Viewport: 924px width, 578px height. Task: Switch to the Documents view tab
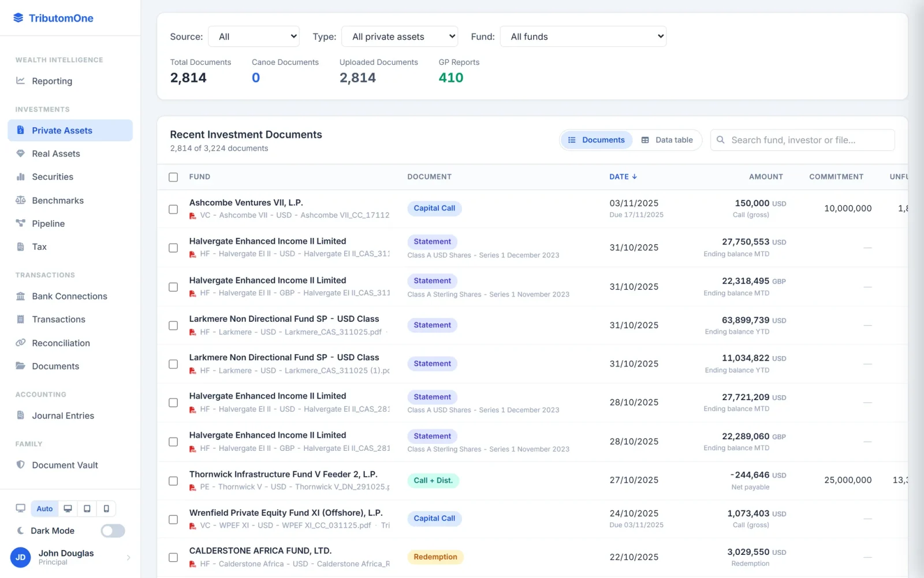click(597, 140)
